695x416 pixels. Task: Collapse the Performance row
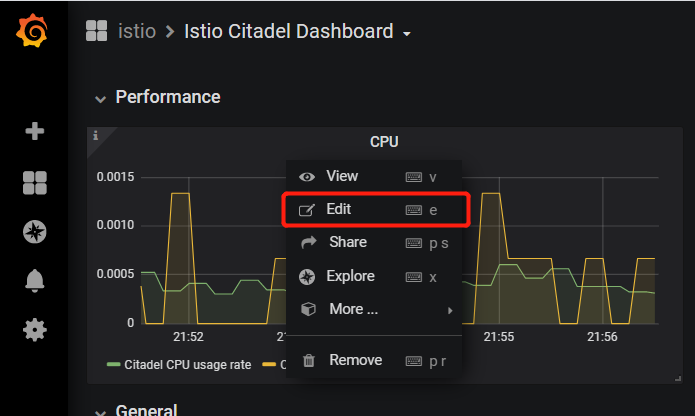100,98
